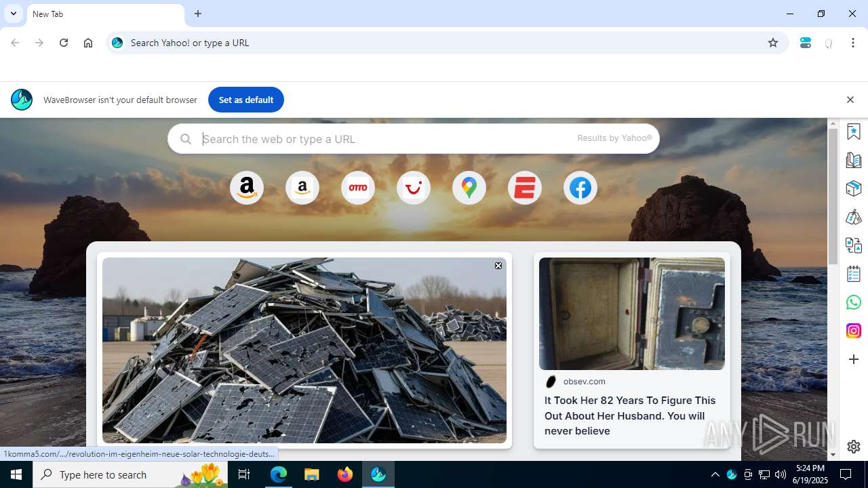868x488 pixels.
Task: Open the obsev.com source link
Action: point(584,382)
